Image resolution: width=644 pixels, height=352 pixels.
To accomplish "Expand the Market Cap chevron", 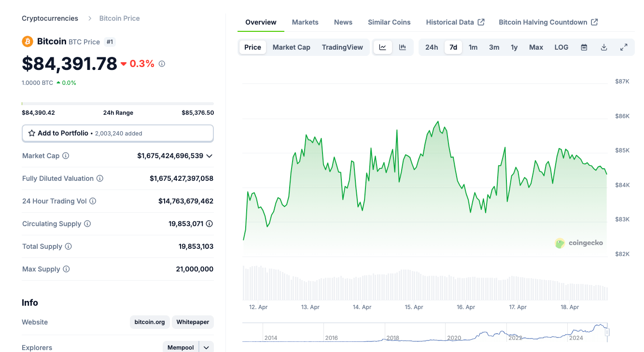I will click(x=209, y=156).
